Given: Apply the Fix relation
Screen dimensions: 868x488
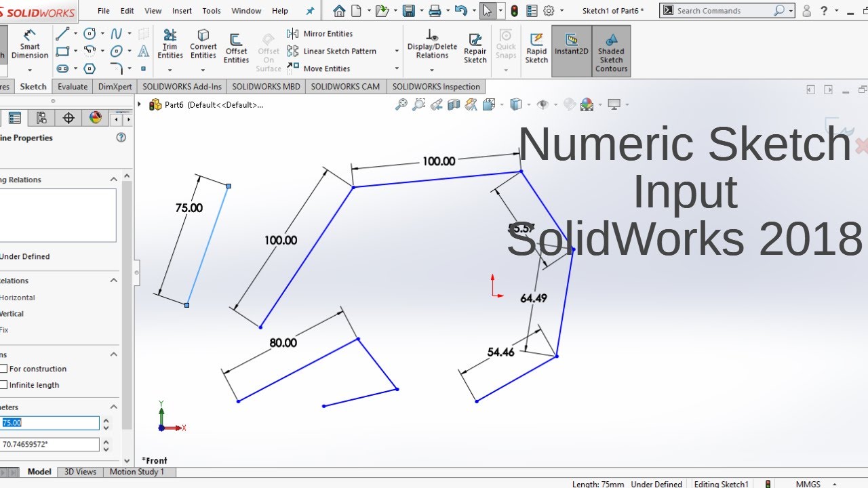Looking at the screenshot, I should tap(4, 330).
